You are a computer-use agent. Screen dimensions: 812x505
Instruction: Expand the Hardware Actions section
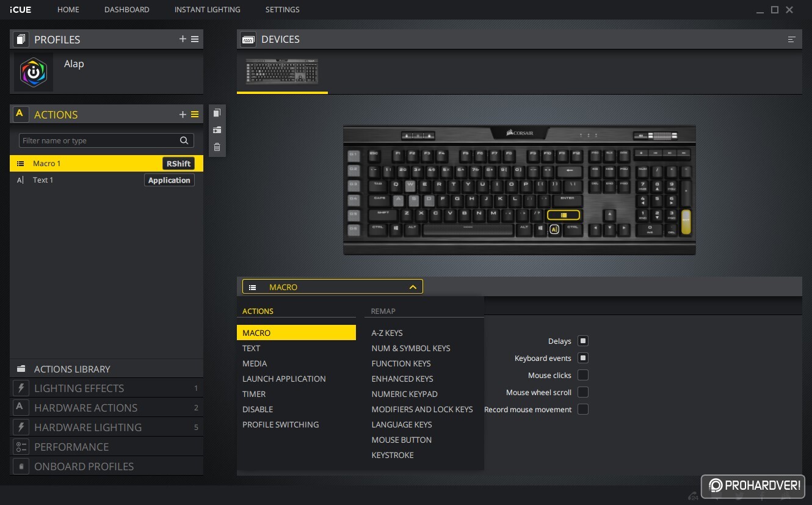click(x=106, y=408)
